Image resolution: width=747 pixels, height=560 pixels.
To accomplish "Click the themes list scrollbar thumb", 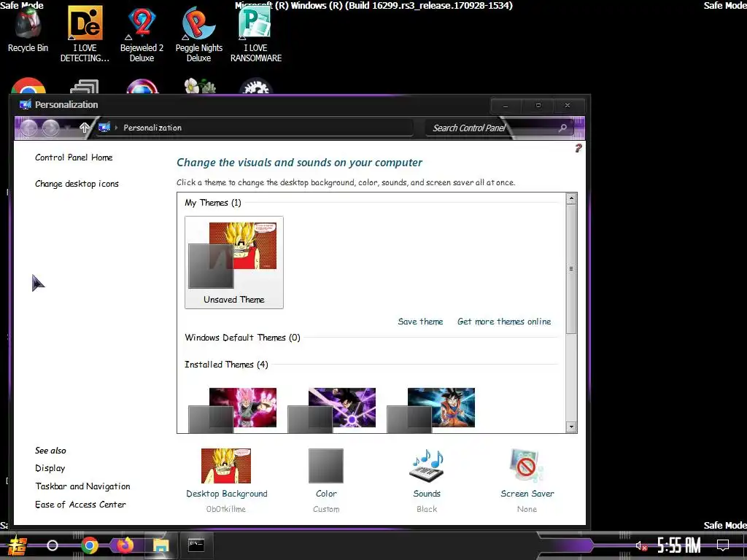I will coord(571,269).
